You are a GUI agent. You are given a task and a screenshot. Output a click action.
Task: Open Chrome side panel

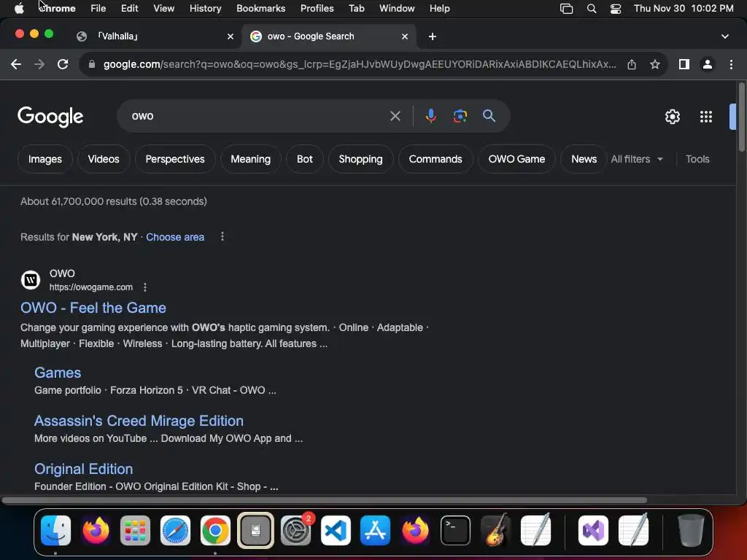[x=684, y=64]
